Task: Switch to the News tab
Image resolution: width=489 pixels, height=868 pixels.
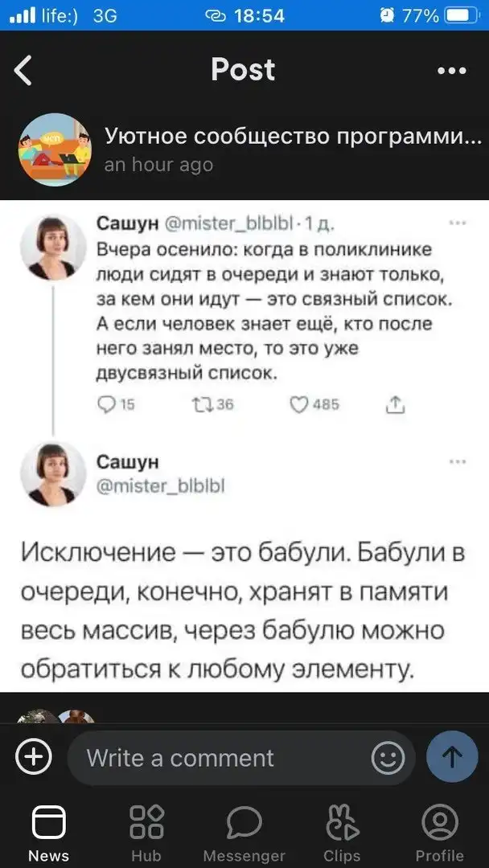Action: [x=48, y=834]
